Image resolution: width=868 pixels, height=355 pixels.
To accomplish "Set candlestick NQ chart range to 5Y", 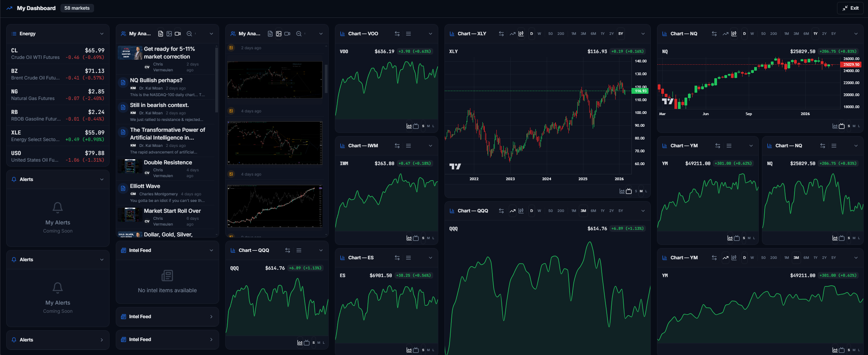I will [834, 34].
